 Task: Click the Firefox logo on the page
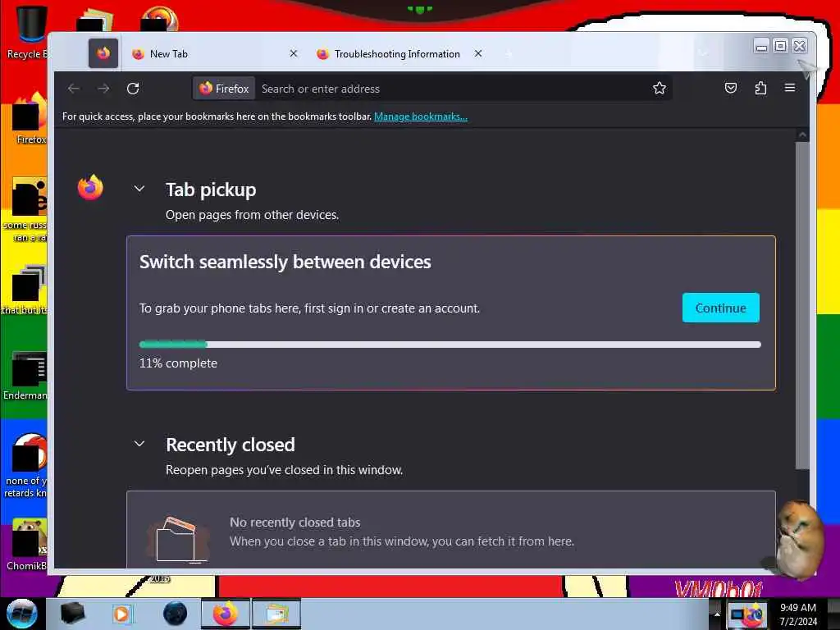pyautogui.click(x=90, y=188)
